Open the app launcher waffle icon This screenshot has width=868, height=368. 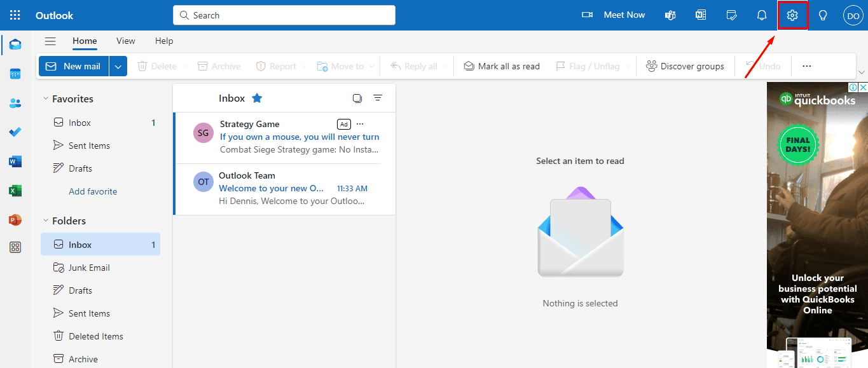(15, 15)
